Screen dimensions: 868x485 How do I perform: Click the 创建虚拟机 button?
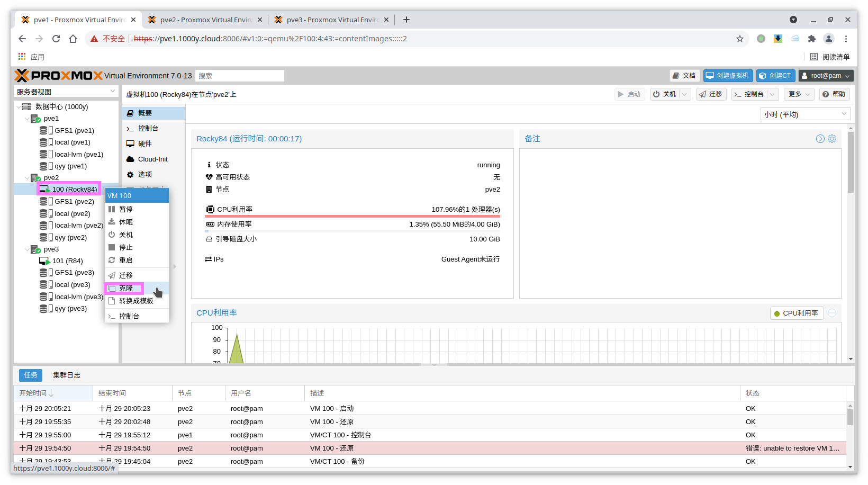point(728,76)
